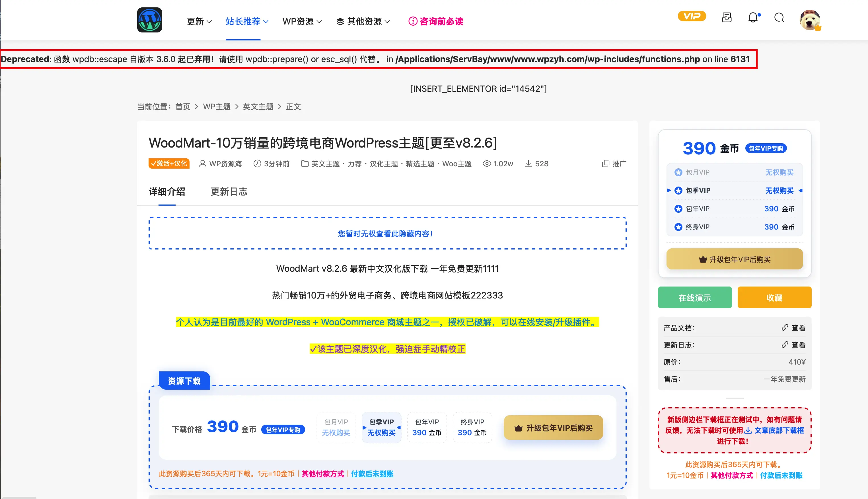Open site search via magnifier icon
The width and height of the screenshot is (868, 499).
pyautogui.click(x=779, y=18)
